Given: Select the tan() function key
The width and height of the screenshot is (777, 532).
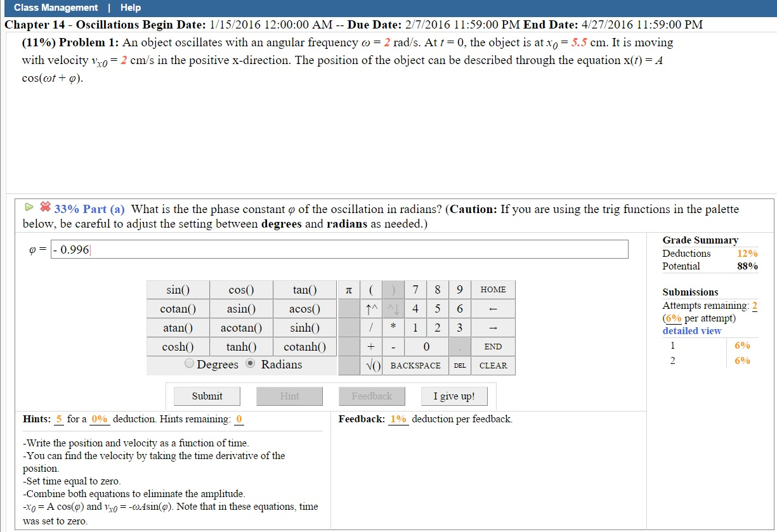Looking at the screenshot, I should pos(304,289).
